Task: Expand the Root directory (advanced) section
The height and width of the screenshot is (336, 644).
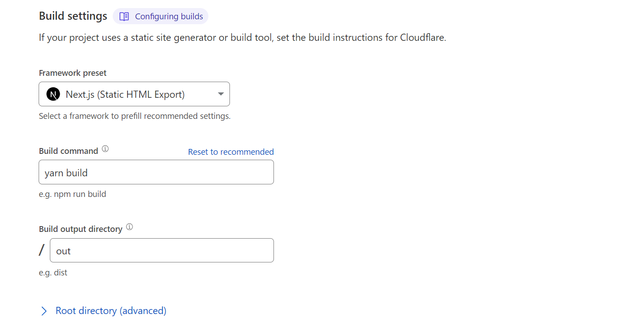Action: pyautogui.click(x=110, y=311)
